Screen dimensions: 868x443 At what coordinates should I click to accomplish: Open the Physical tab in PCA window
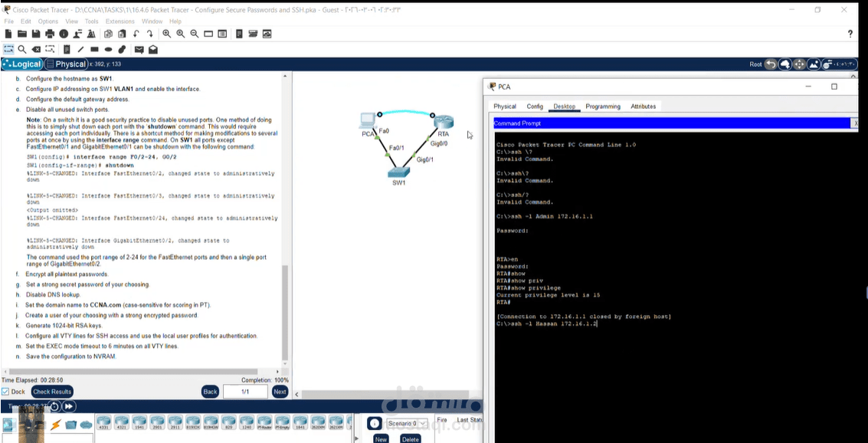pos(505,107)
